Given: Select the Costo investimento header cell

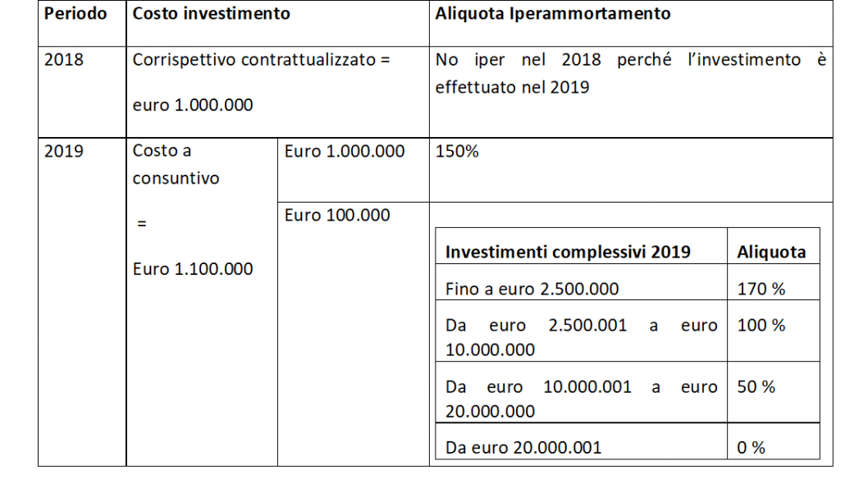Looking at the screenshot, I should 211,14.
